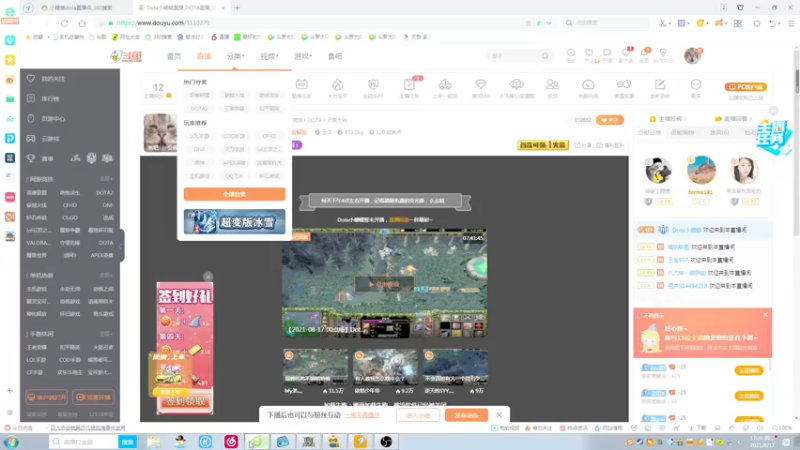Viewport: 800px width, 450px height.
Task: Expand the 游戏 games dropdown menu
Action: tap(303, 56)
